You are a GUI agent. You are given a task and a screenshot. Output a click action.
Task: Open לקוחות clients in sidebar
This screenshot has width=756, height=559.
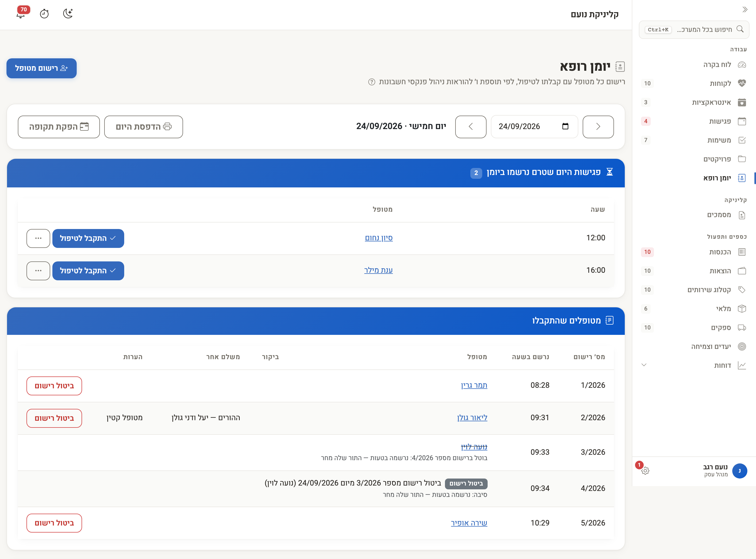coord(694,83)
